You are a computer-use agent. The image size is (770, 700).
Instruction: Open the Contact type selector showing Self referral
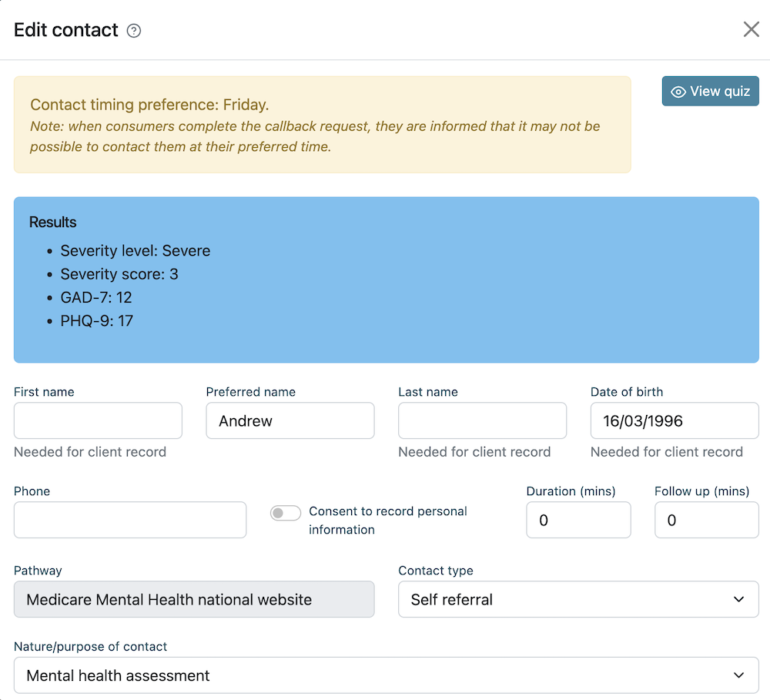point(578,599)
